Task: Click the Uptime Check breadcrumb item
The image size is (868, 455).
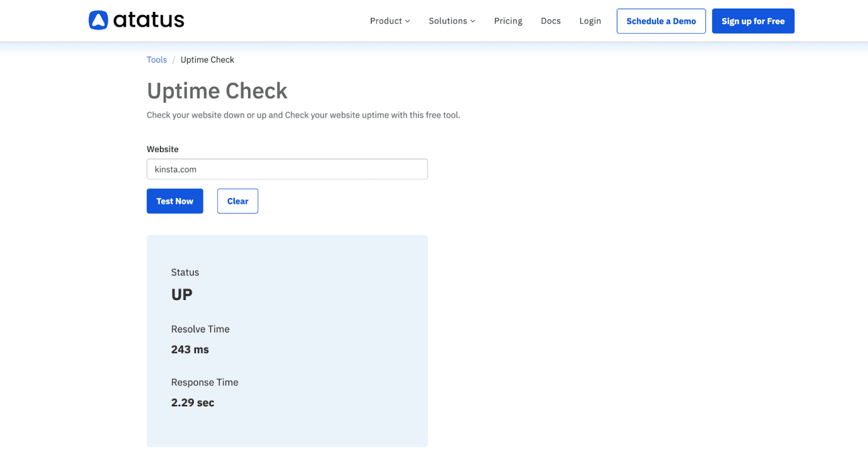Action: [207, 60]
